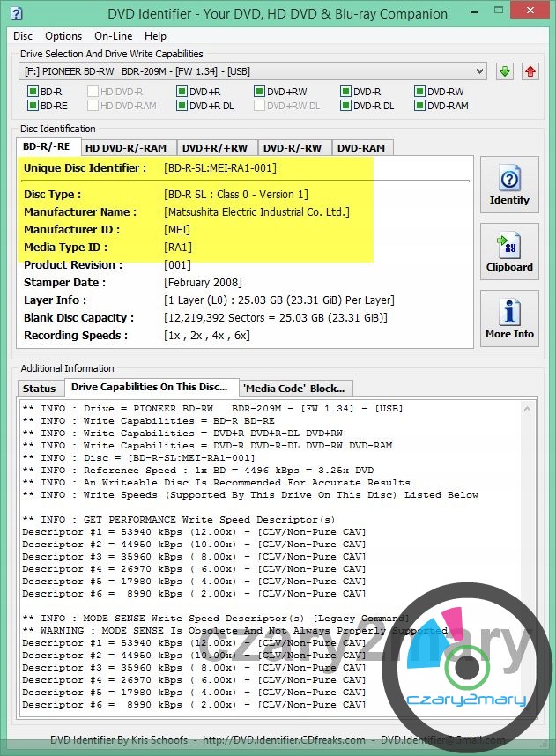The image size is (556, 756).
Task: Toggle the DVD-RAM capability checkbox
Action: coord(419,106)
